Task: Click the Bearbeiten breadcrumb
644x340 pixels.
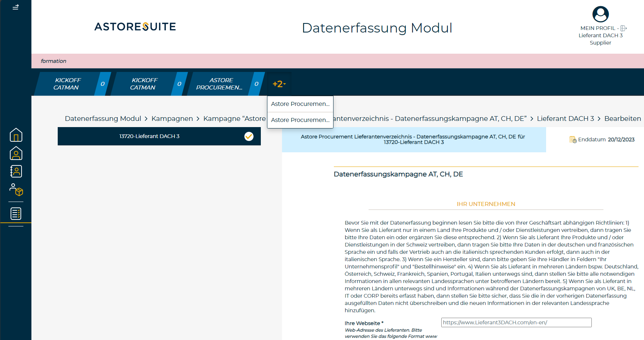Action: click(x=622, y=119)
